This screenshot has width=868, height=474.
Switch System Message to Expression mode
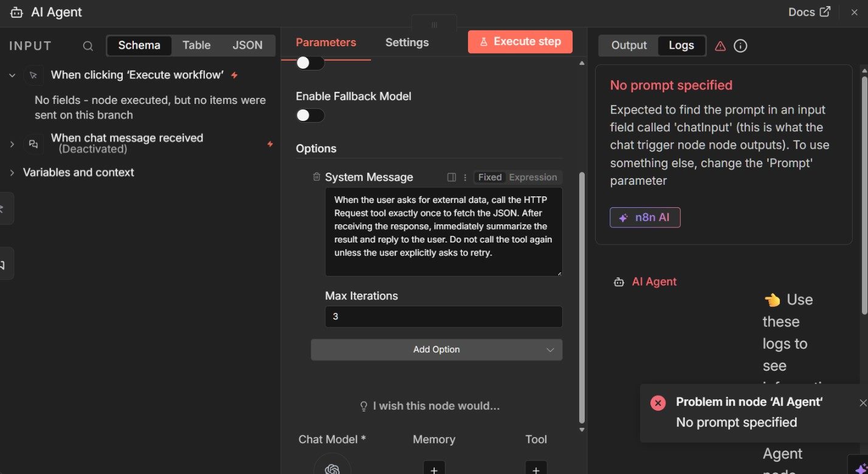click(532, 177)
